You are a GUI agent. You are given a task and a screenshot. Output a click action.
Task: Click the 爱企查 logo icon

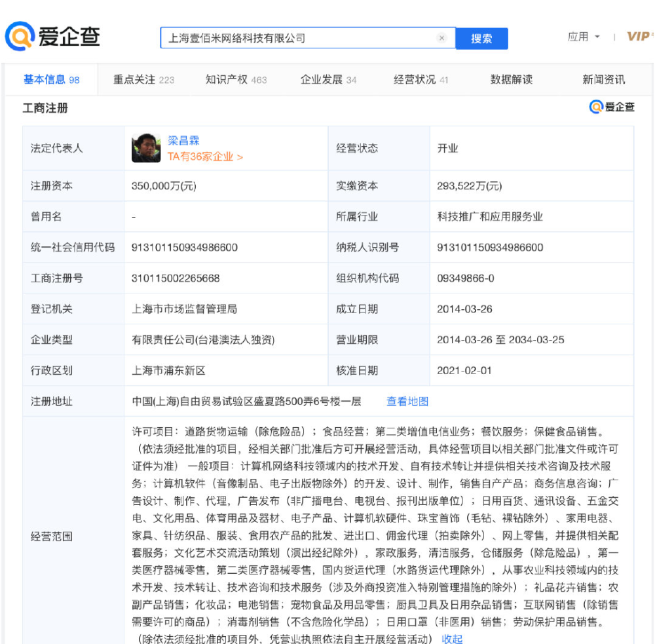[52, 36]
